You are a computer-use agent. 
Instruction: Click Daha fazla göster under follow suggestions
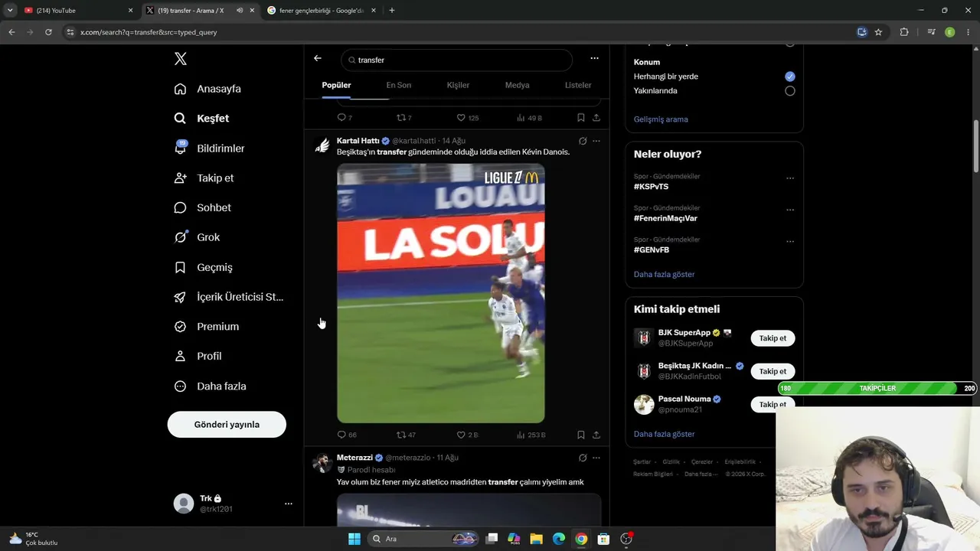[x=665, y=434]
